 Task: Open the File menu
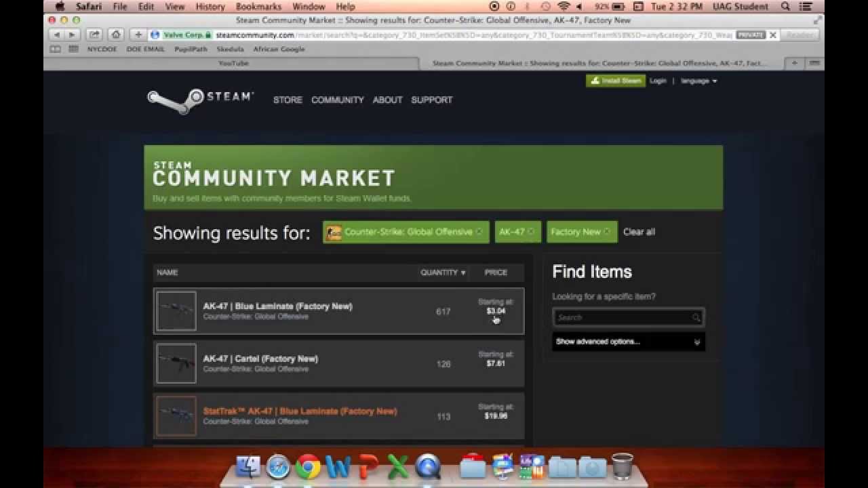tap(120, 6)
